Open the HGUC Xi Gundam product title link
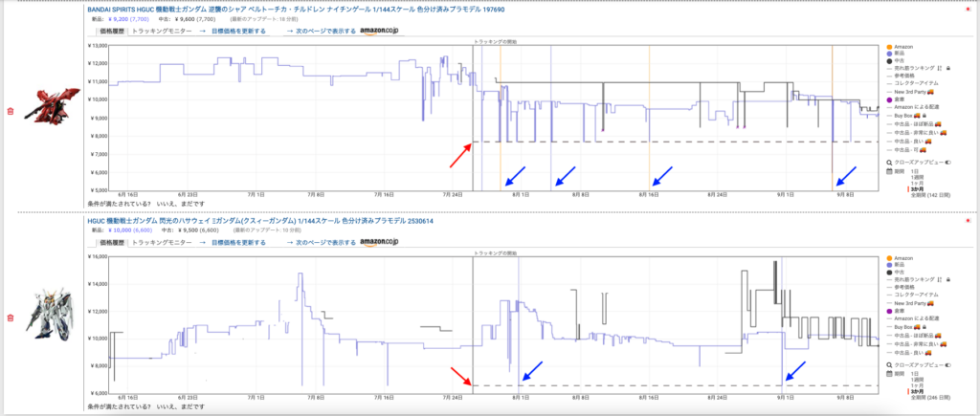980x416 pixels. [260, 221]
